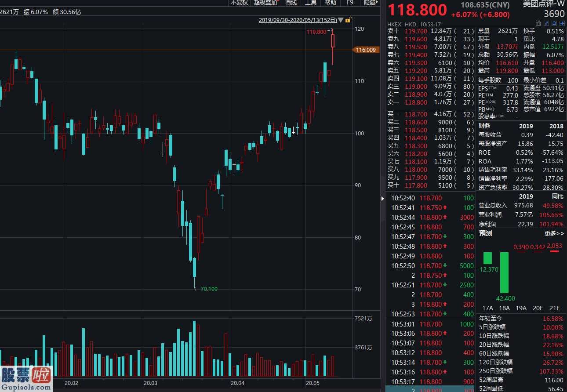Click the 通 (Stock Connect) badge icon
Viewport: 567px width, 392px height.
click(x=538, y=24)
